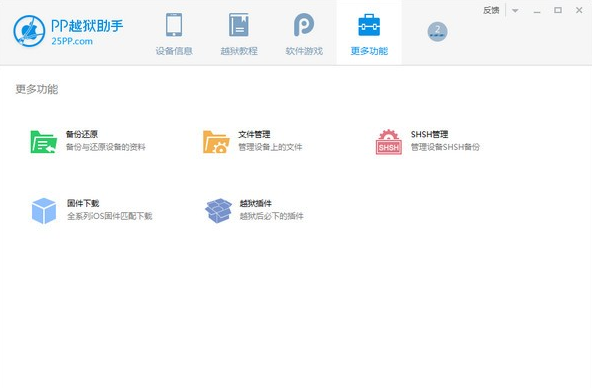Click the 越狱插件 title text
Image resolution: width=592 pixels, height=388 pixels.
[256, 203]
